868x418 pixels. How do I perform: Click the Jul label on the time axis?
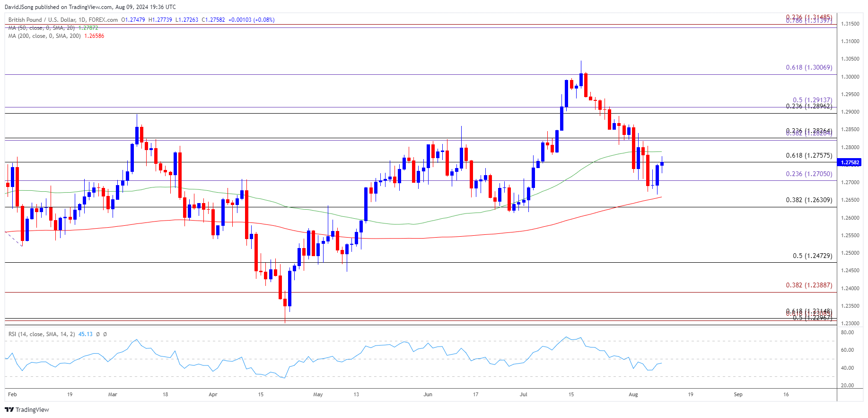point(523,394)
